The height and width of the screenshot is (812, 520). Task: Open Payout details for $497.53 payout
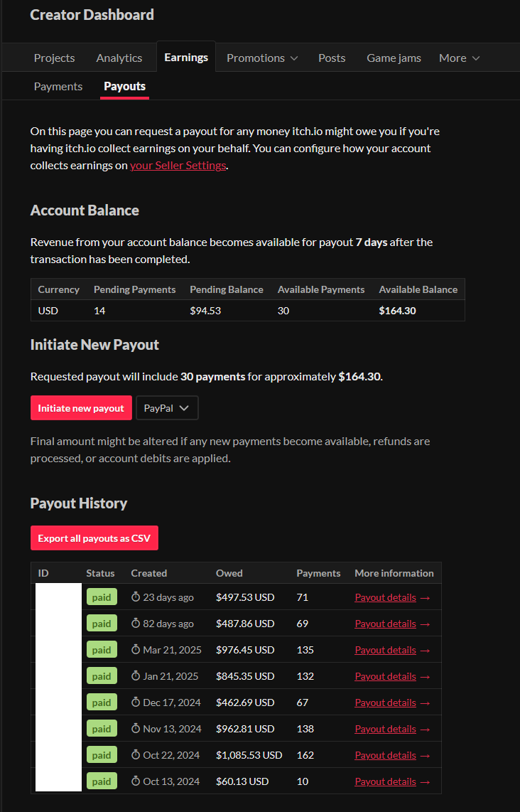pyautogui.click(x=392, y=597)
